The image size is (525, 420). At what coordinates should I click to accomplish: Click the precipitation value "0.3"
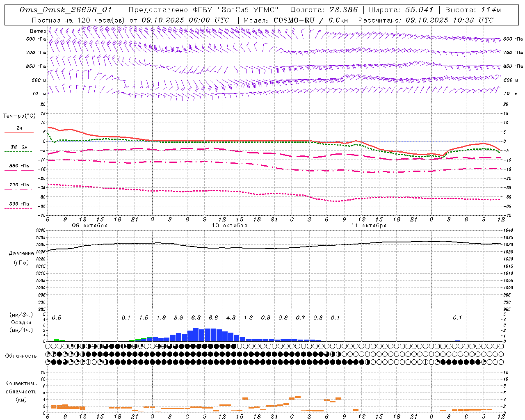pos(318,318)
